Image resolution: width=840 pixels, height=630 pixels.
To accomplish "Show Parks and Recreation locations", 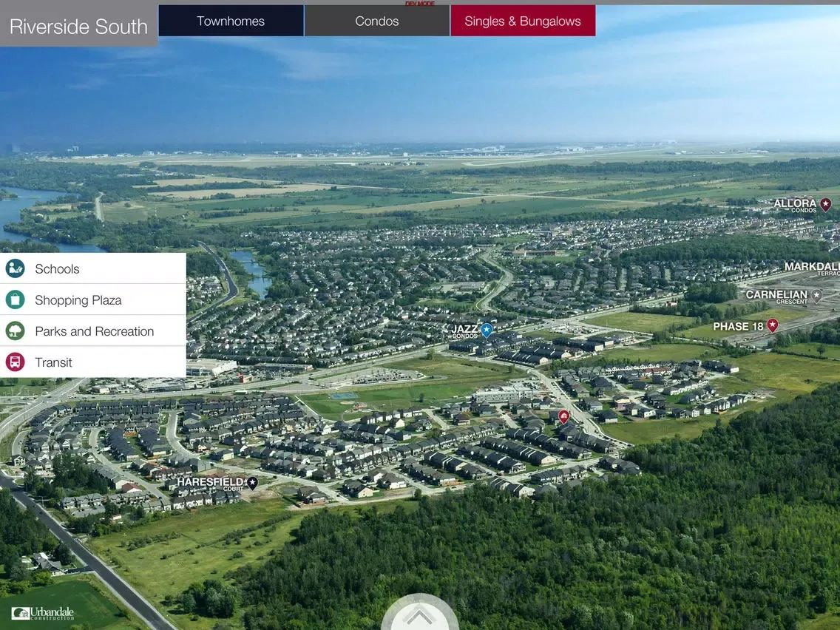I will click(x=92, y=331).
